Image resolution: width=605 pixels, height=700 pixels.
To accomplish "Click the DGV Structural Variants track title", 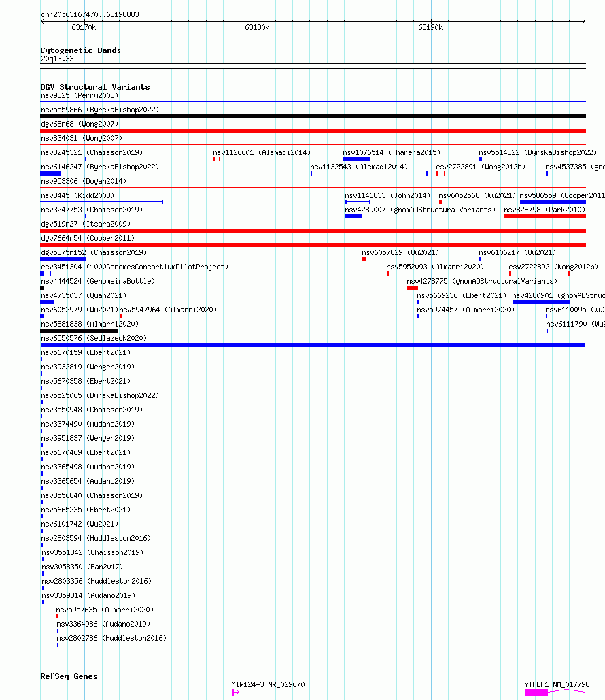I will click(95, 87).
